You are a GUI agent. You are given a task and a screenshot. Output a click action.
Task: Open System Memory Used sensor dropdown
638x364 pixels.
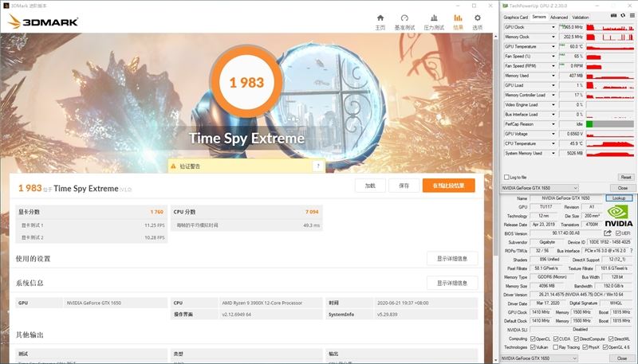pos(553,154)
